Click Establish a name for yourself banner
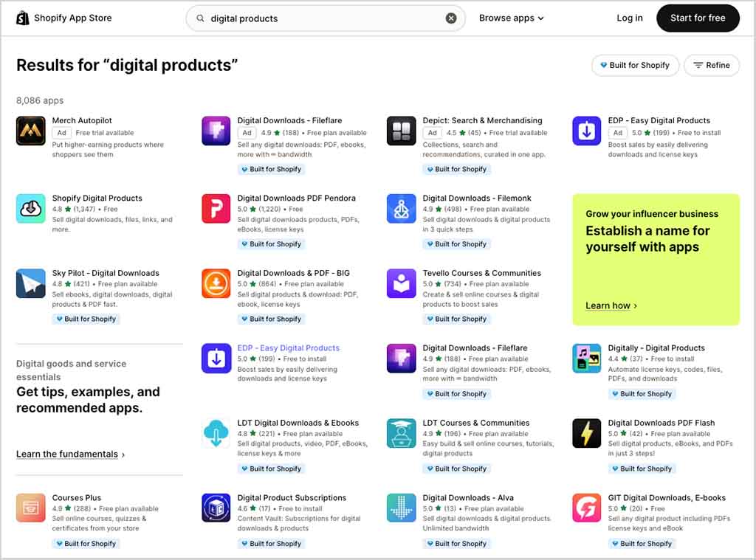 [656, 260]
